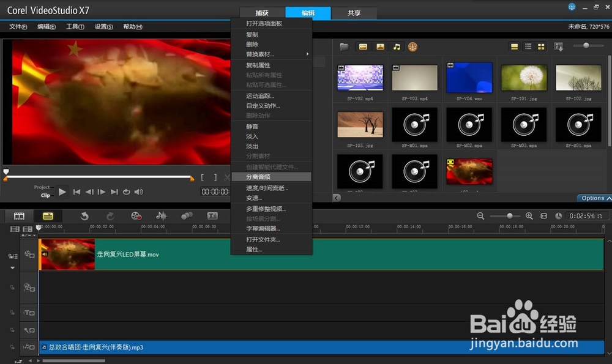
Task: Choose 分离音频 in context menu
Action: [272, 177]
